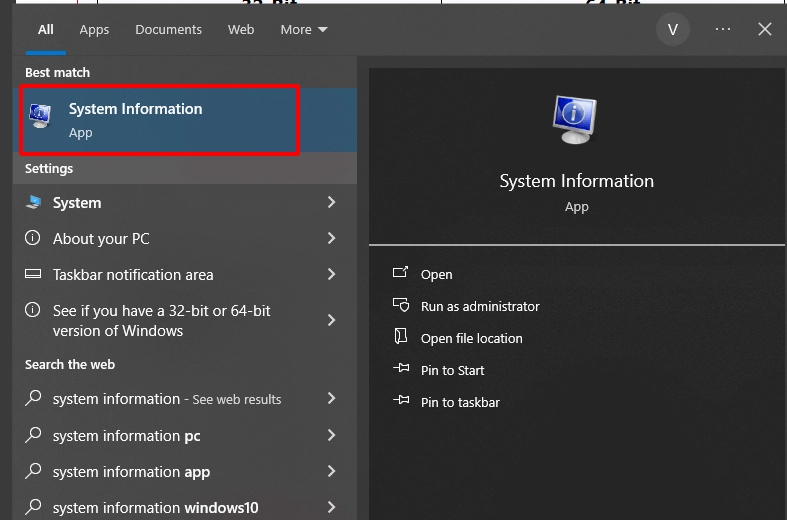Click the info icon beside 32-bit or 64-bit result
787x520 pixels.
coord(33,310)
